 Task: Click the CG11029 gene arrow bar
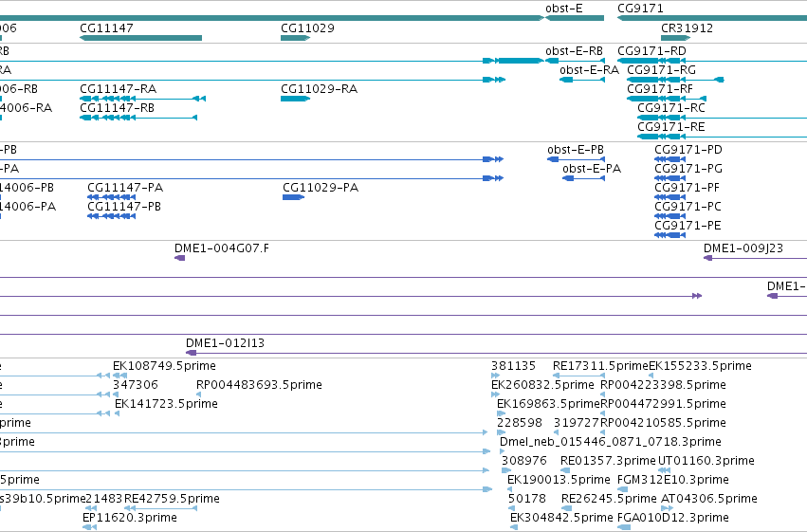[x=296, y=38]
